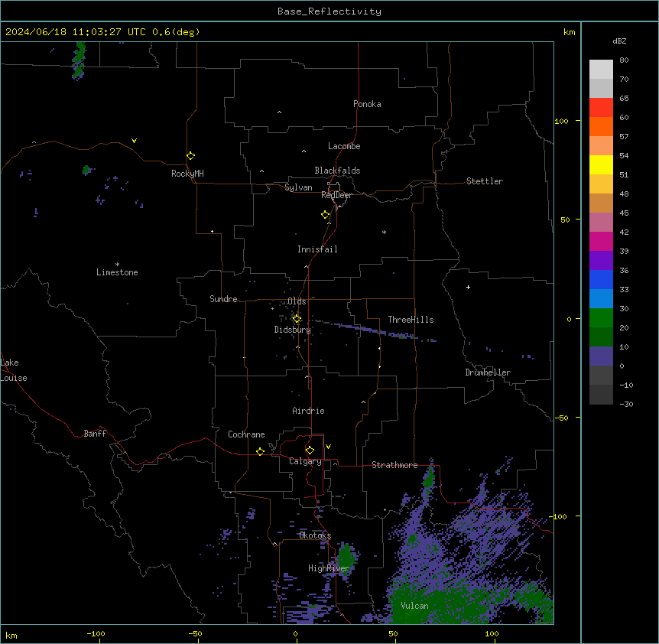Click the Blackfalds town label
The image size is (659, 644).
[x=337, y=171]
